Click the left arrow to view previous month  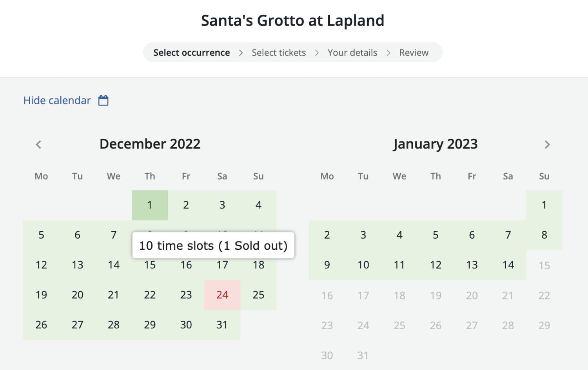click(x=38, y=144)
